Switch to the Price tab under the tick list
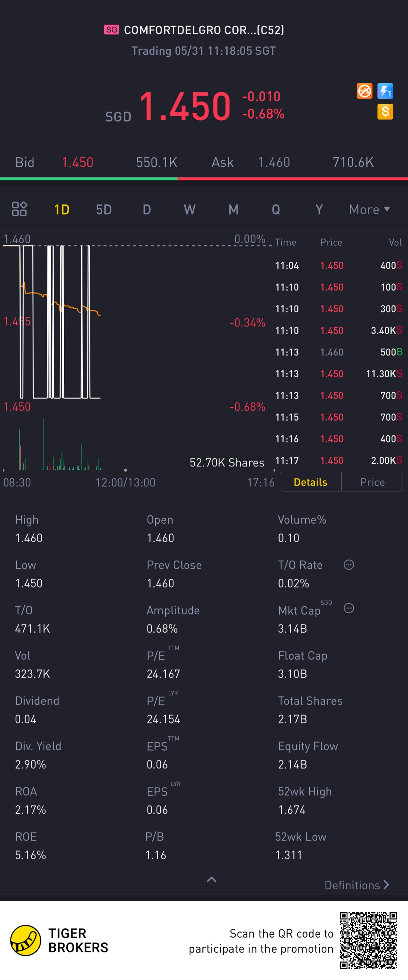 click(x=372, y=482)
